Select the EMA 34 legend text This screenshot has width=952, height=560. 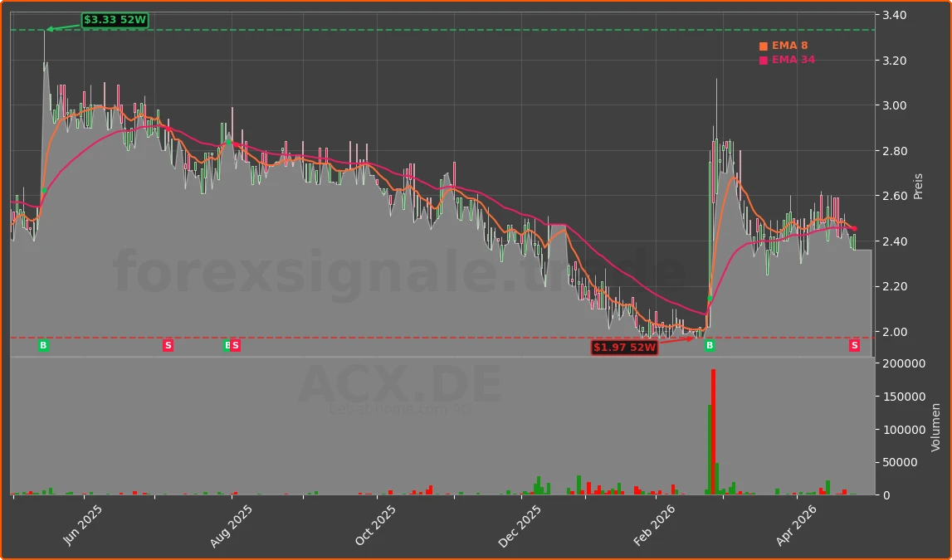(793, 60)
